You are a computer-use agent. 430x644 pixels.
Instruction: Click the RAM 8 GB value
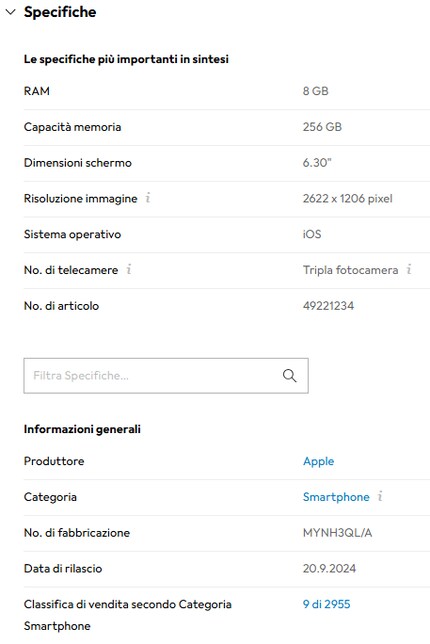coord(315,91)
